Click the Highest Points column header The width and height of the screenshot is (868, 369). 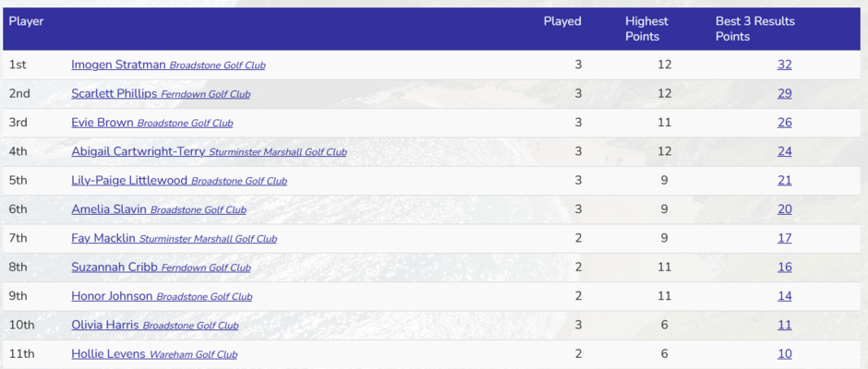click(x=646, y=29)
